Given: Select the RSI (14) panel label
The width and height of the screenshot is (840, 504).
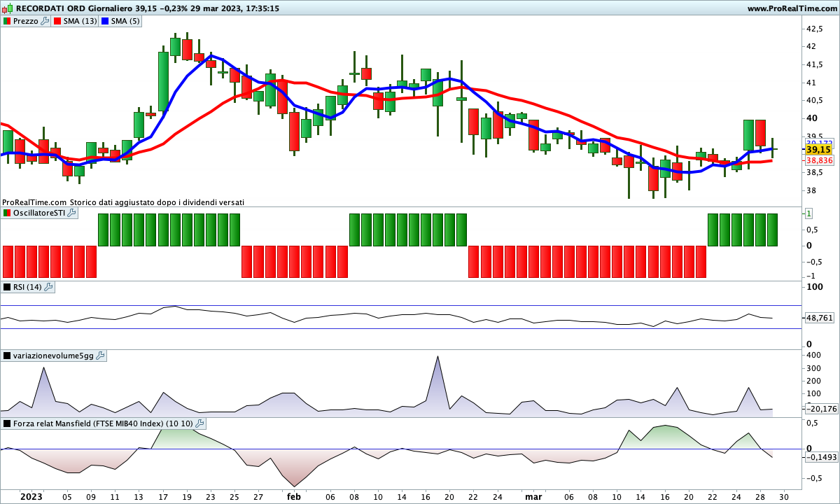Looking at the screenshot, I should pyautogui.click(x=27, y=287).
